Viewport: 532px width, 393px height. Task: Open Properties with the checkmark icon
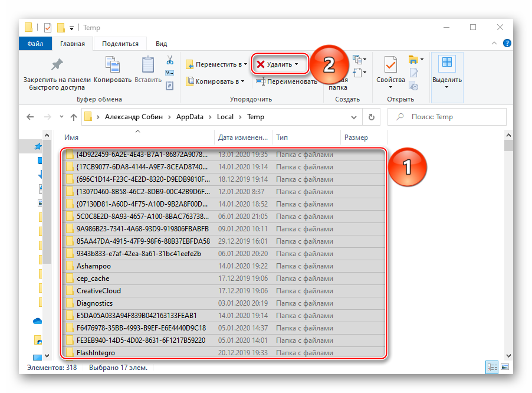[x=390, y=65]
